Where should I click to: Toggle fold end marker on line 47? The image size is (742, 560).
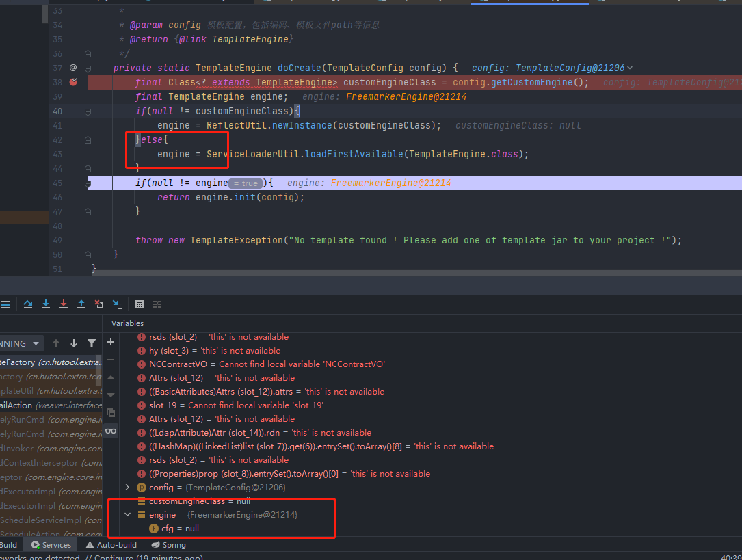(88, 213)
